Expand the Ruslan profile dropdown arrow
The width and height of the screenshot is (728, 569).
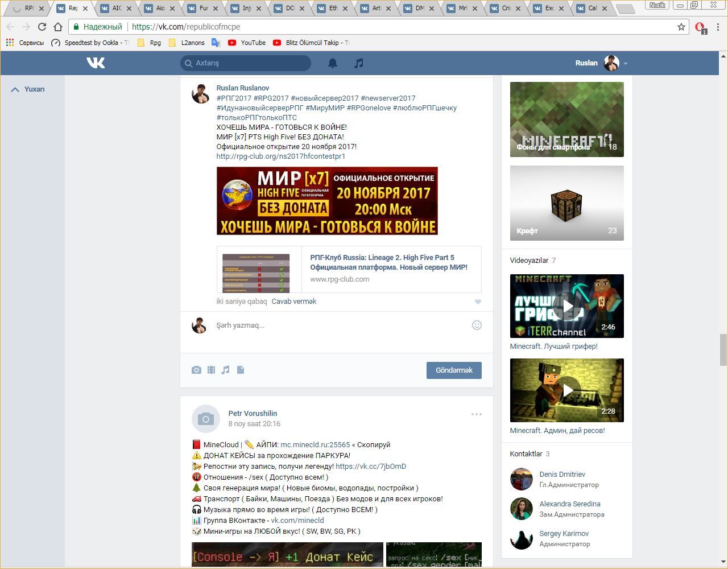coord(626,64)
